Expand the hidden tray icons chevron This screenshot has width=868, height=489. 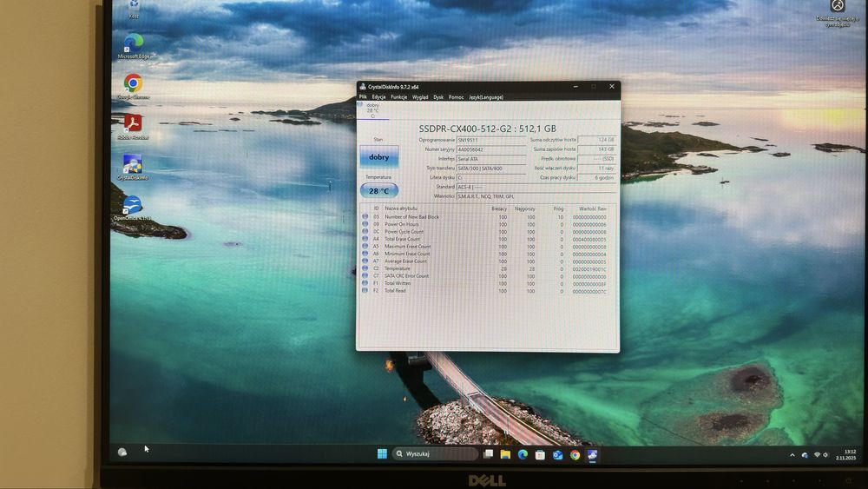click(792, 454)
